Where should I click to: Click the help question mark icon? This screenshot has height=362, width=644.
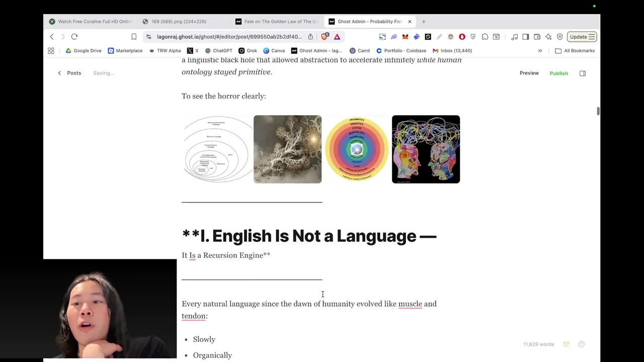581,344
